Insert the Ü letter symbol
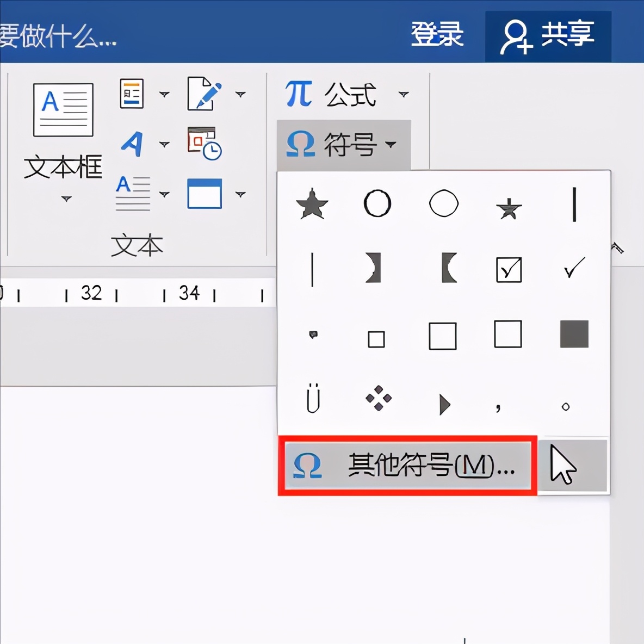The image size is (644, 644). 313,398
